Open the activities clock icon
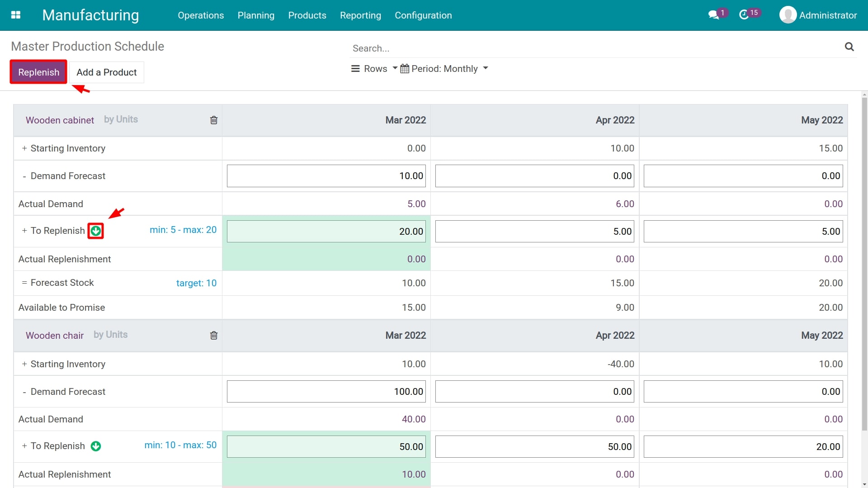 744,15
